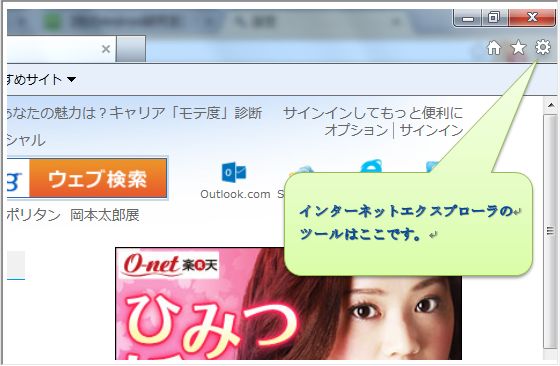Open the オプション link
The image size is (560, 366).
coord(356,130)
